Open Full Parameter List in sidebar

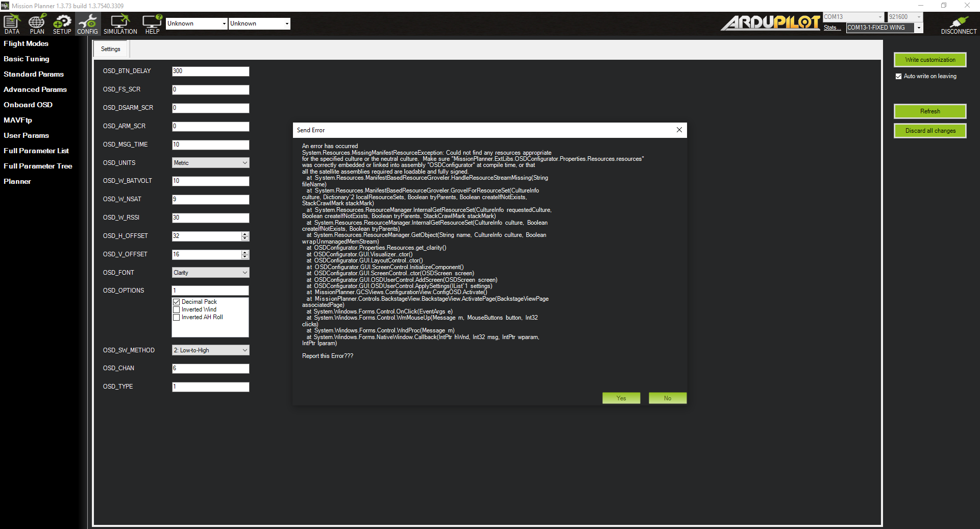[36, 151]
